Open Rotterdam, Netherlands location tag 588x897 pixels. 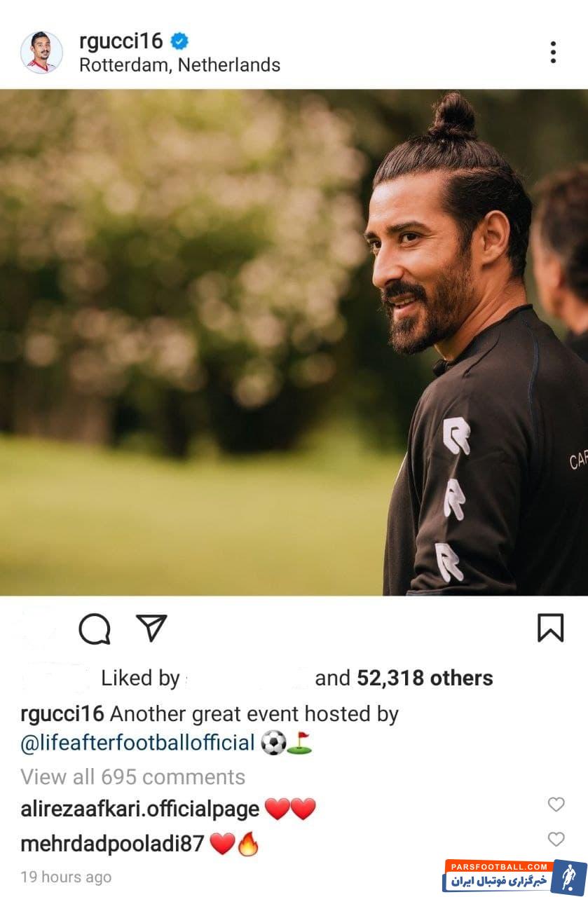[179, 65]
